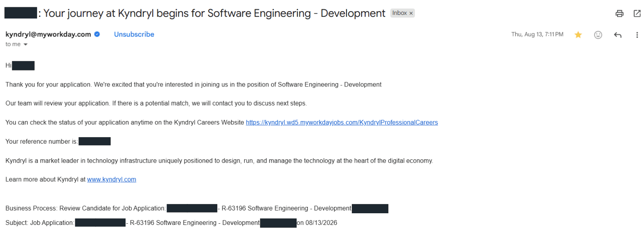Click the Unsubscribe link

coord(134,35)
